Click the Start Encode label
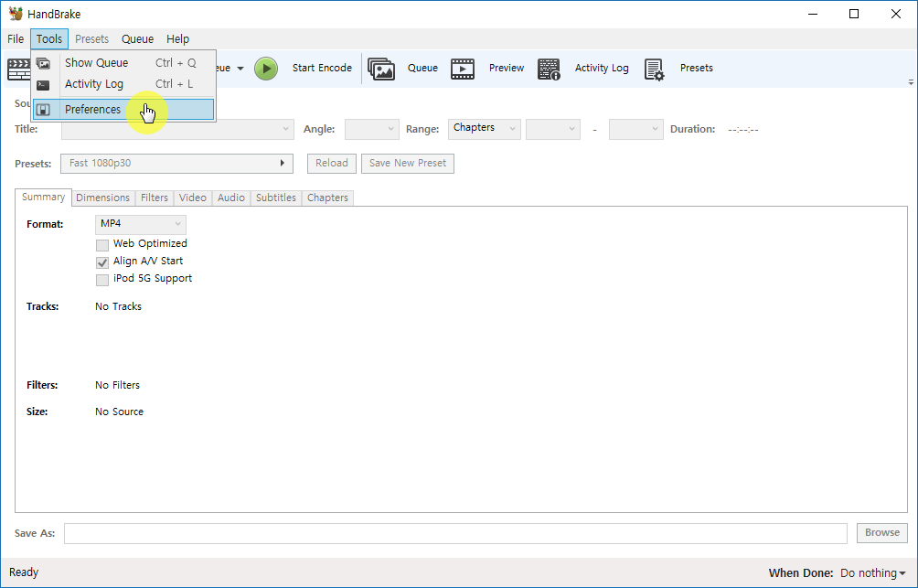Viewport: 918px width, 588px height. pos(322,68)
